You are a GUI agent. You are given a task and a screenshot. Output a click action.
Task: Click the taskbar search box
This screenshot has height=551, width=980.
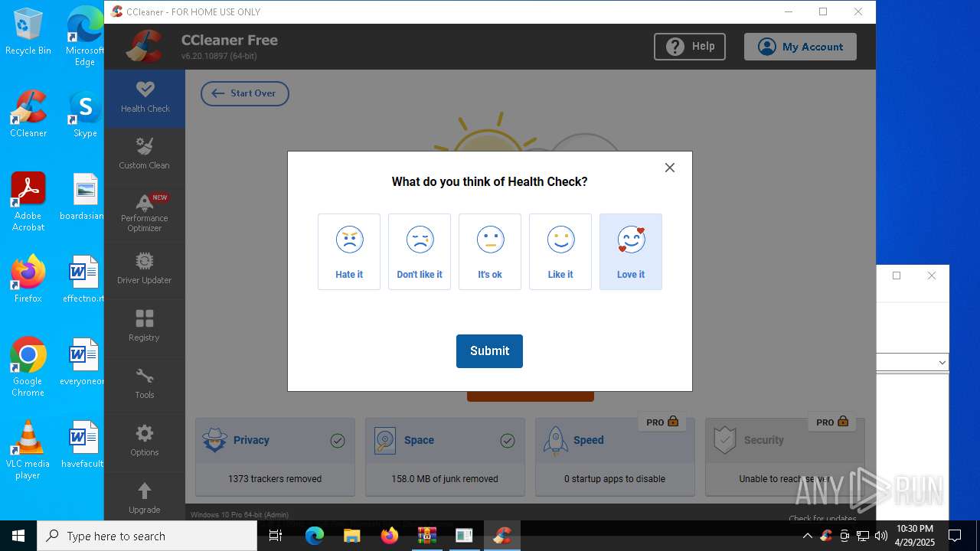(147, 536)
